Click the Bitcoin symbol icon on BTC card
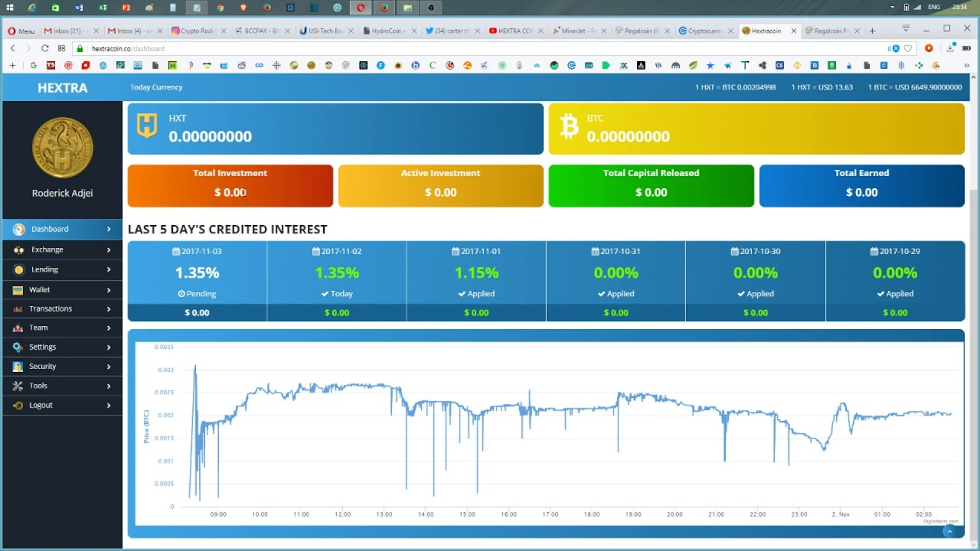 click(x=569, y=126)
